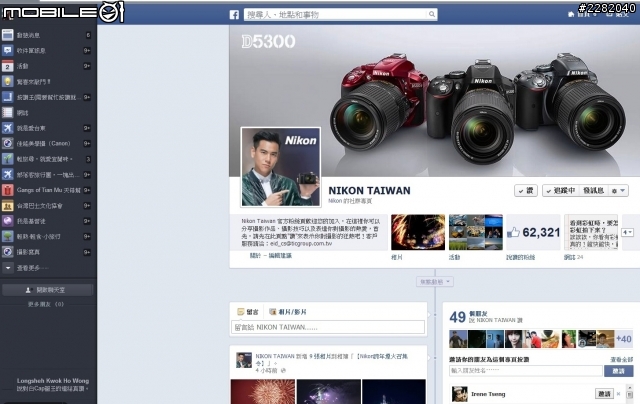Click the +40 more friends tile
This screenshot has height=404, width=640.
click(623, 339)
